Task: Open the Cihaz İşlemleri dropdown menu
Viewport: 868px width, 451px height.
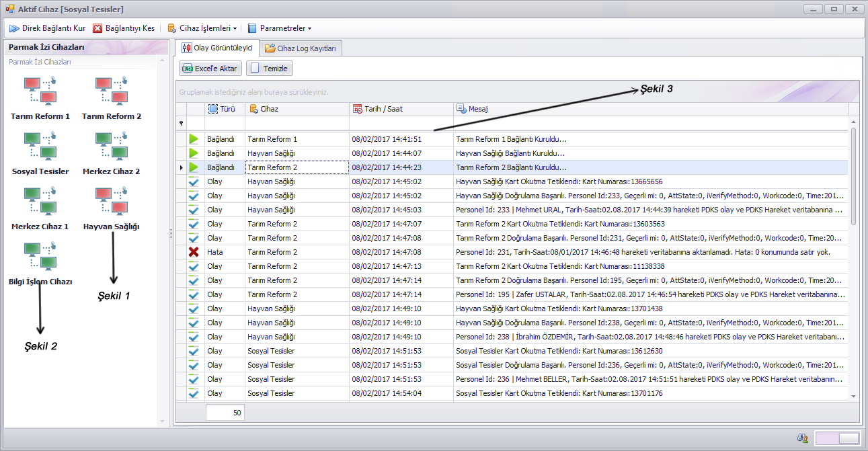Action: pos(202,28)
